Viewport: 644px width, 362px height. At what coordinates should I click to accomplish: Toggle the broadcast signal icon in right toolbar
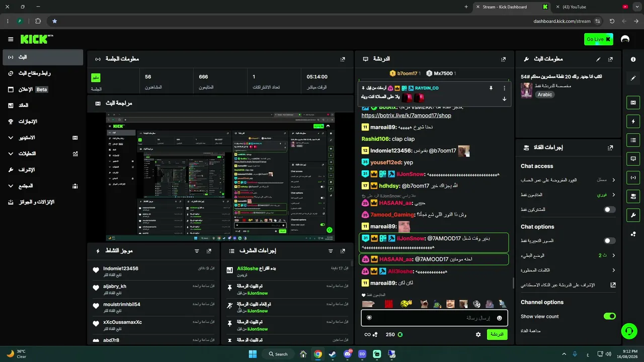(633, 177)
